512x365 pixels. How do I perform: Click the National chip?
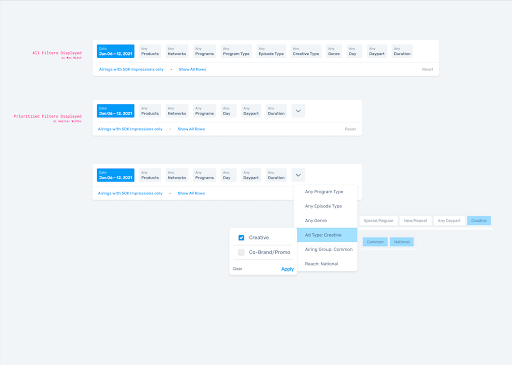click(402, 242)
